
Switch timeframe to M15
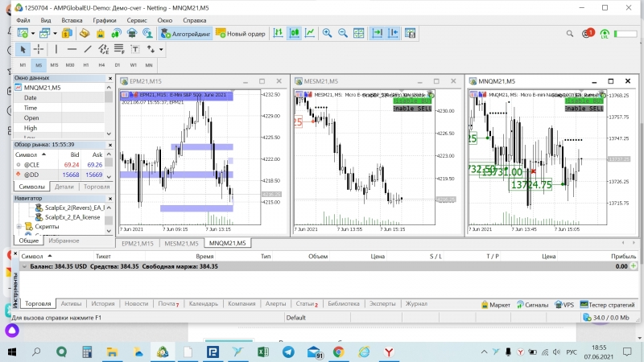pos(54,65)
